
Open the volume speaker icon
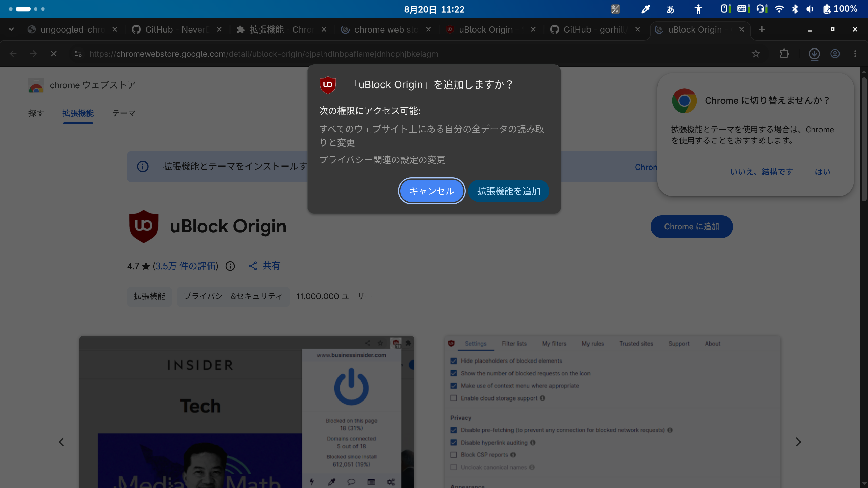pos(810,9)
